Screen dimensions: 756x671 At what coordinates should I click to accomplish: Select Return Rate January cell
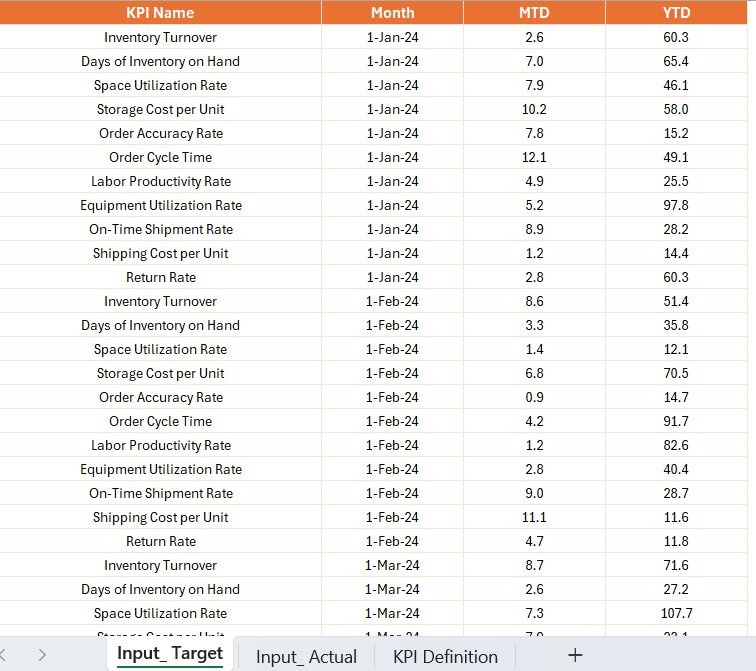click(x=160, y=277)
